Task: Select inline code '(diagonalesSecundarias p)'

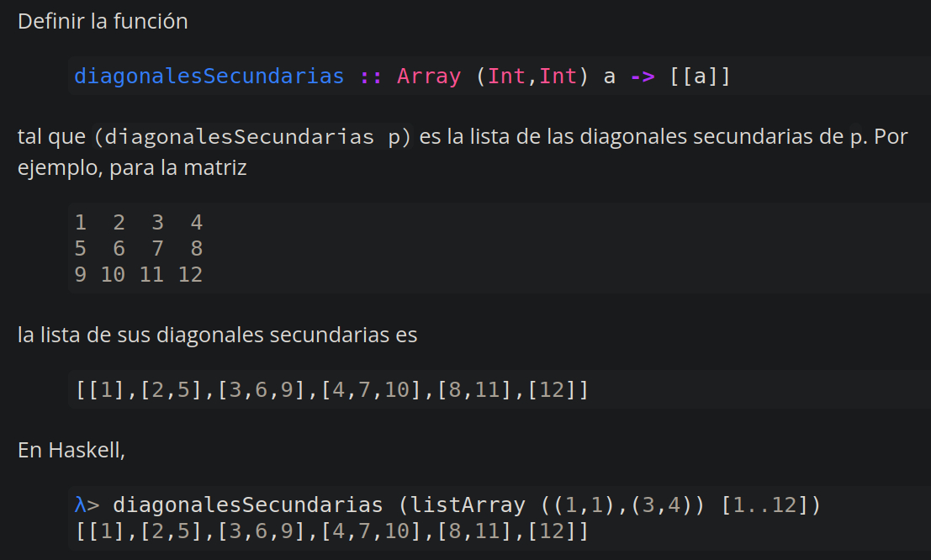Action: 252,137
